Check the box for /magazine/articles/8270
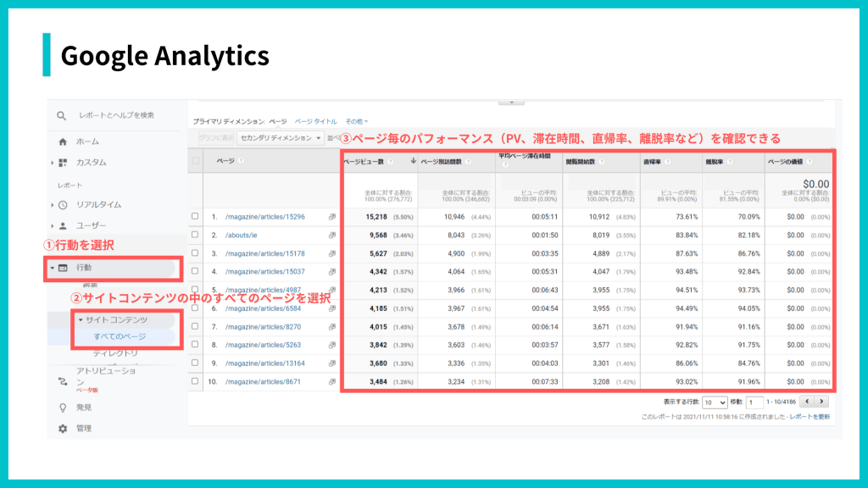868x488 pixels. pos(195,326)
